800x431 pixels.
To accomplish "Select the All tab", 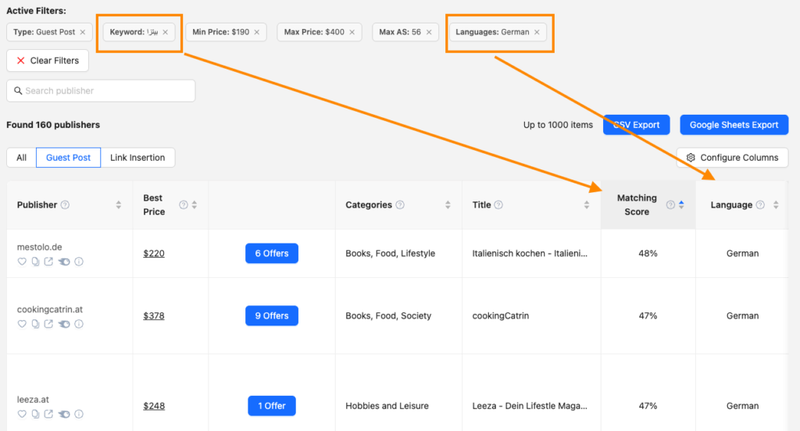I will pos(21,158).
